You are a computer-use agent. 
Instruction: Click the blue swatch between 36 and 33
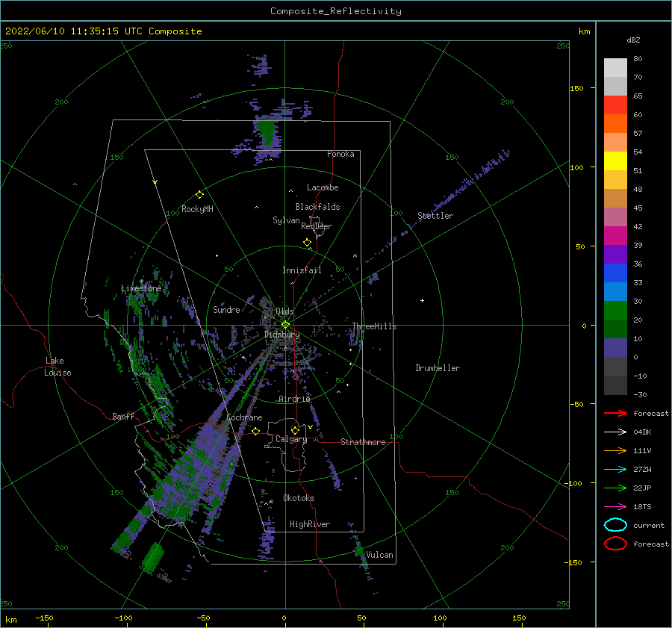pyautogui.click(x=615, y=273)
